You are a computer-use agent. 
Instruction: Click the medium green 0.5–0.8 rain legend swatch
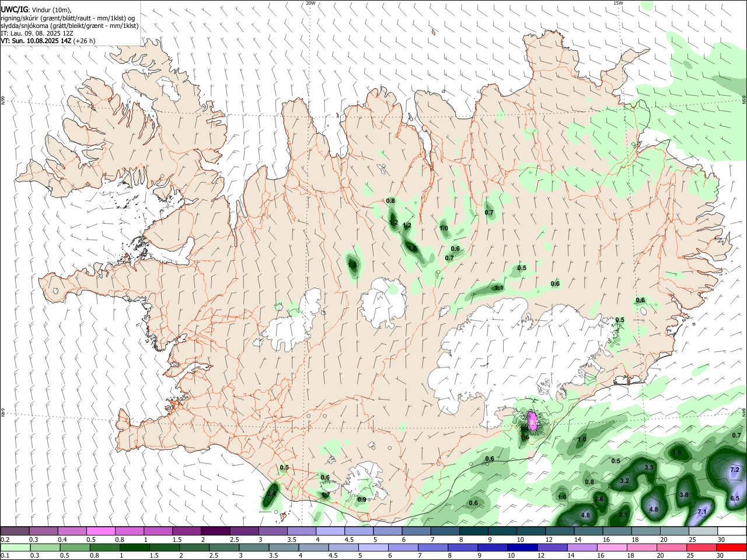click(x=75, y=548)
